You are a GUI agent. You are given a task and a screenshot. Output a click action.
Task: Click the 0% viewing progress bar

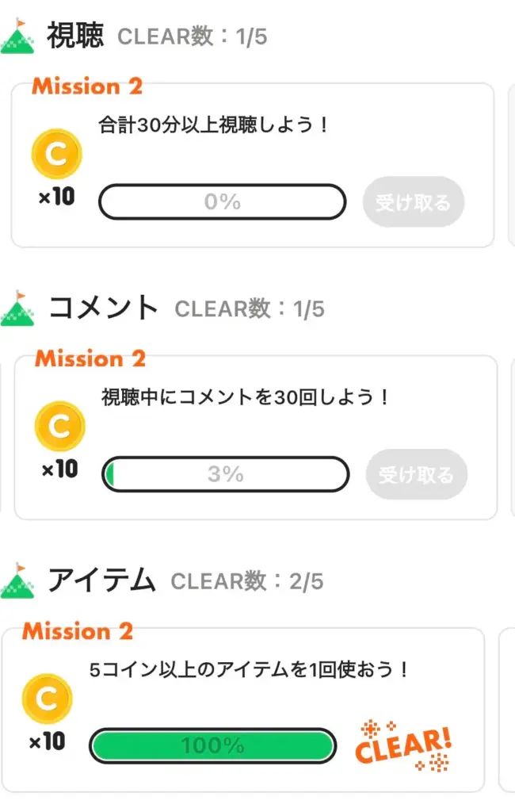pos(223,202)
